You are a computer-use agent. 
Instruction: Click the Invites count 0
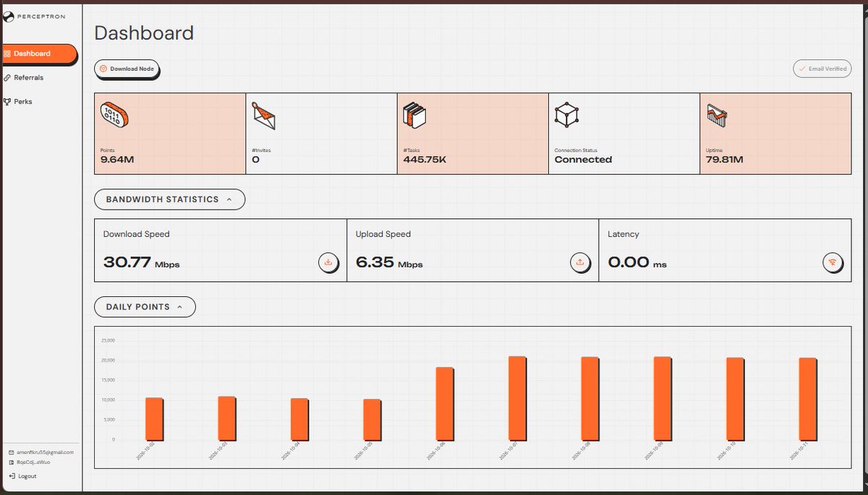coord(255,160)
